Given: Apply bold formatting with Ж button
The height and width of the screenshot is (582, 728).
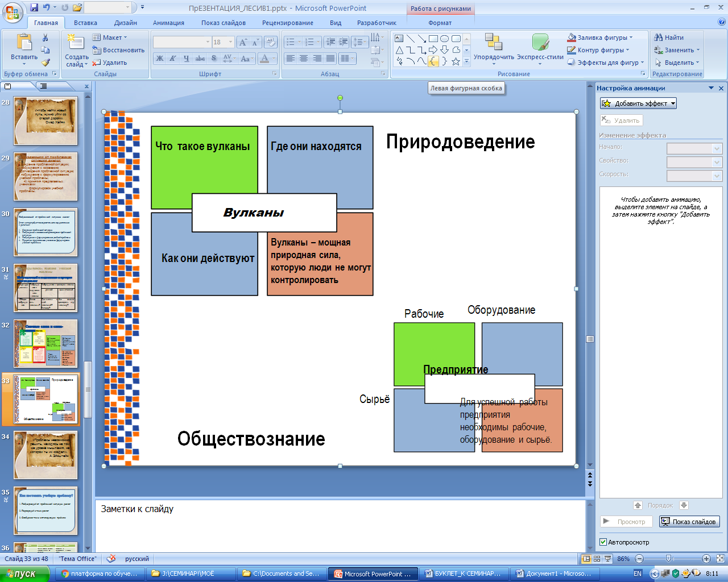Looking at the screenshot, I should click(x=160, y=59).
